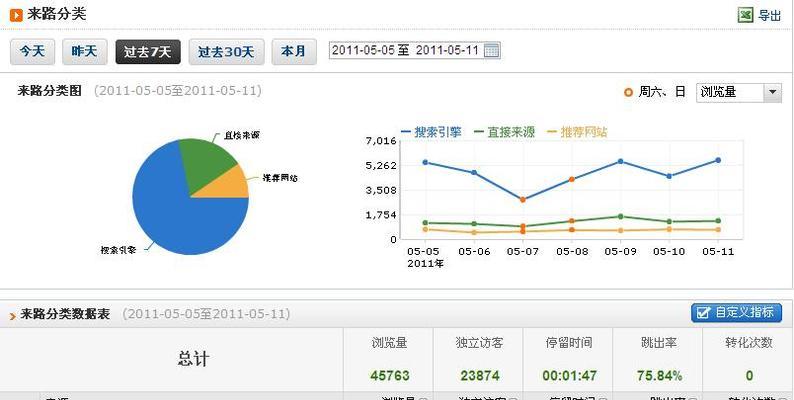794x400 pixels.
Task: Click the 导出 export link
Action: tap(769, 16)
